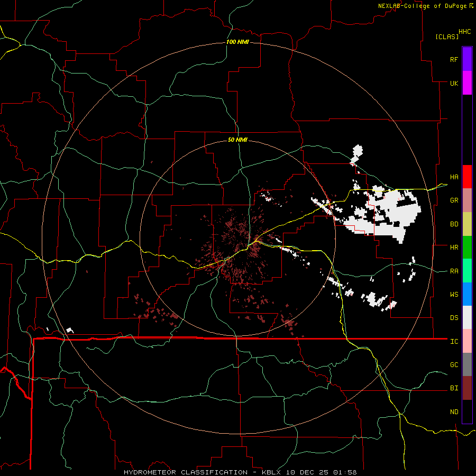476x476 pixels.
Task: Pick the RA light green legend swatch
Action: (x=467, y=271)
